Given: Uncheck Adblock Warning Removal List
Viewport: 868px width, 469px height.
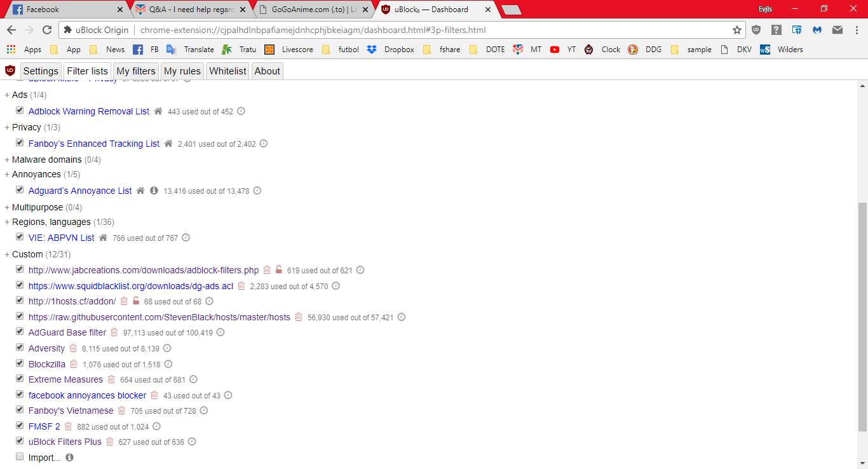Looking at the screenshot, I should (20, 111).
